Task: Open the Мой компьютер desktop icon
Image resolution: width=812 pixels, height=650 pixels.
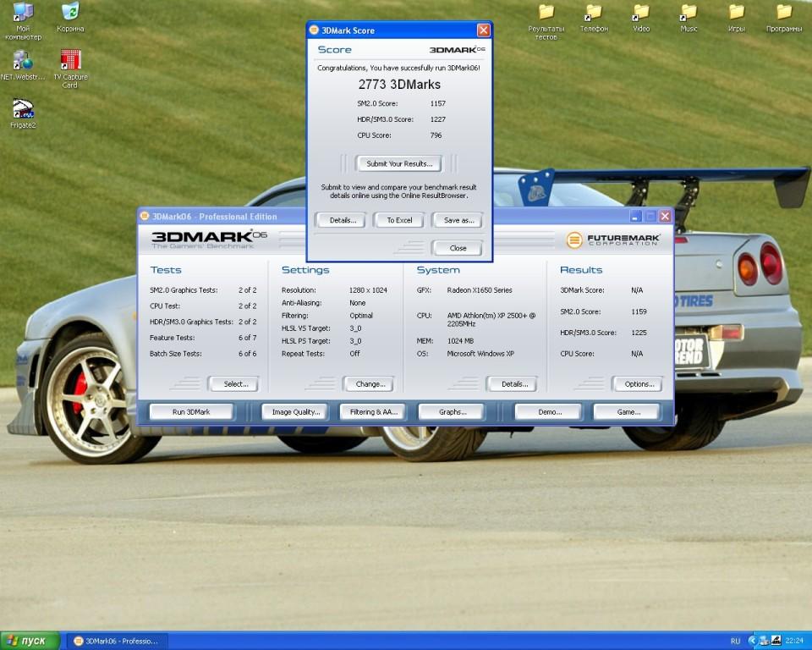Action: click(x=23, y=20)
